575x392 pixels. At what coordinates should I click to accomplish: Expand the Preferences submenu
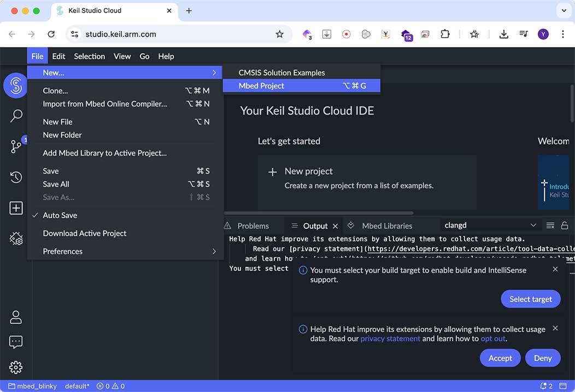coord(125,251)
